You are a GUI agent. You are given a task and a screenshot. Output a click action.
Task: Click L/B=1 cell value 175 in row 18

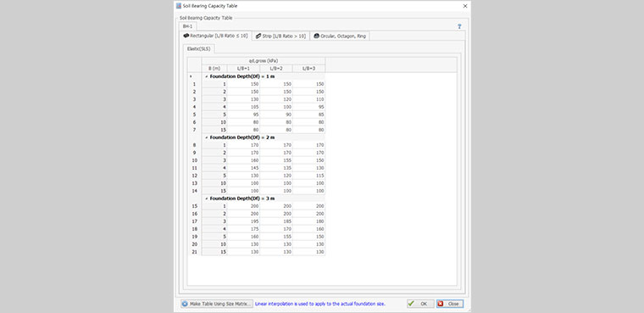tap(243, 229)
